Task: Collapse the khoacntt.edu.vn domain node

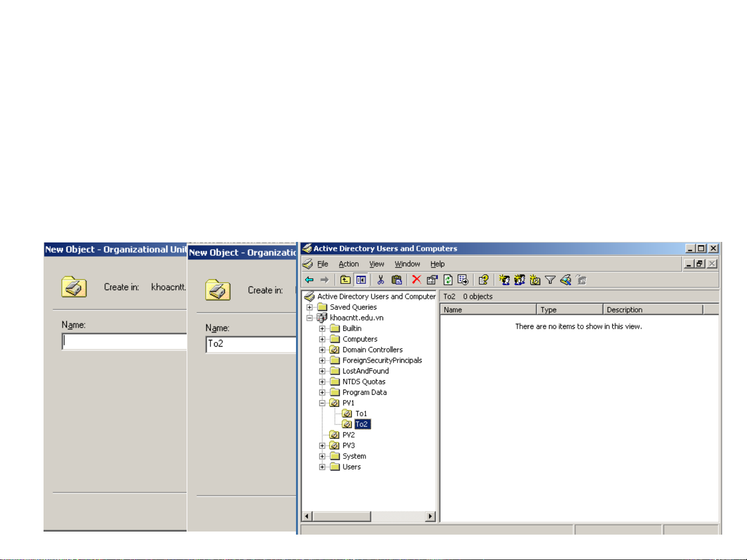Action: tap(309, 318)
